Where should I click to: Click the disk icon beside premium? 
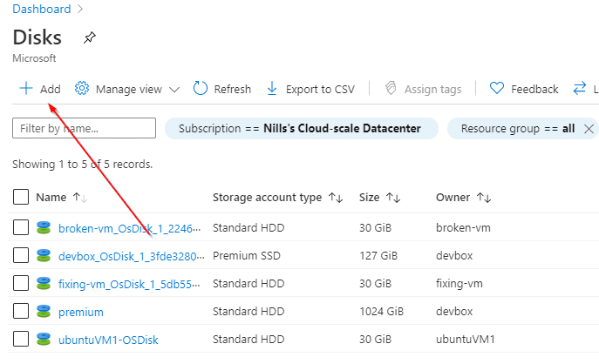pos(44,312)
